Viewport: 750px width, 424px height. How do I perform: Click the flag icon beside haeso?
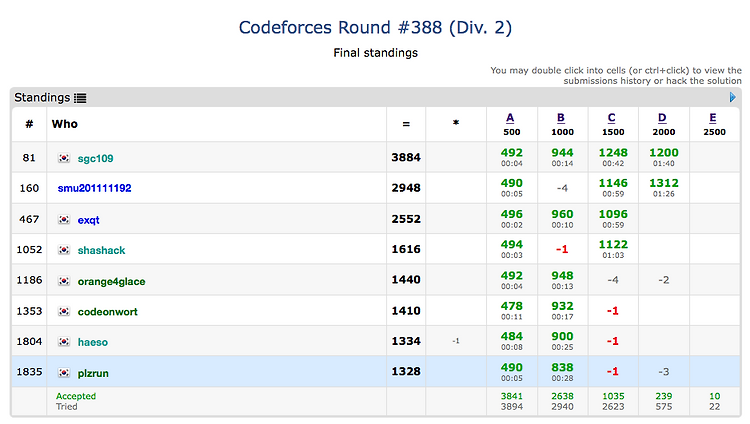point(64,342)
